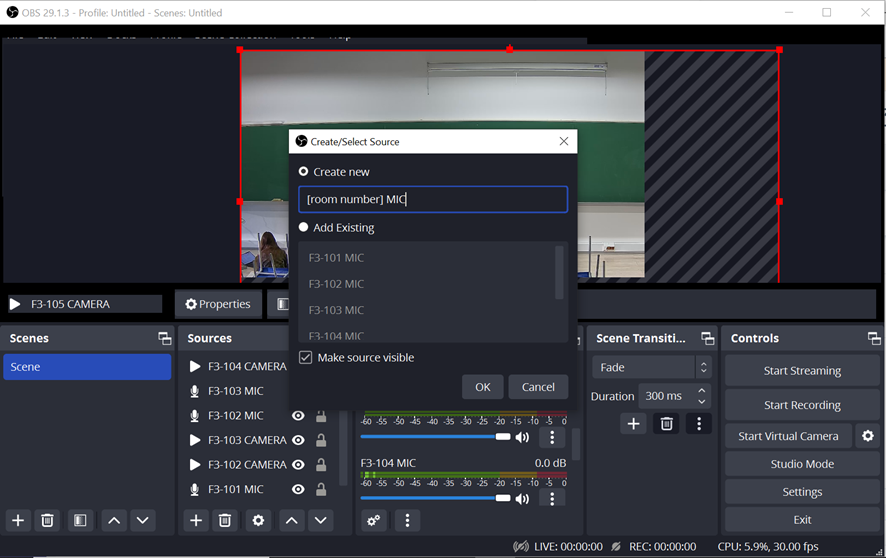
Task: Toggle visibility of F3-102 MIC source
Action: 298,416
